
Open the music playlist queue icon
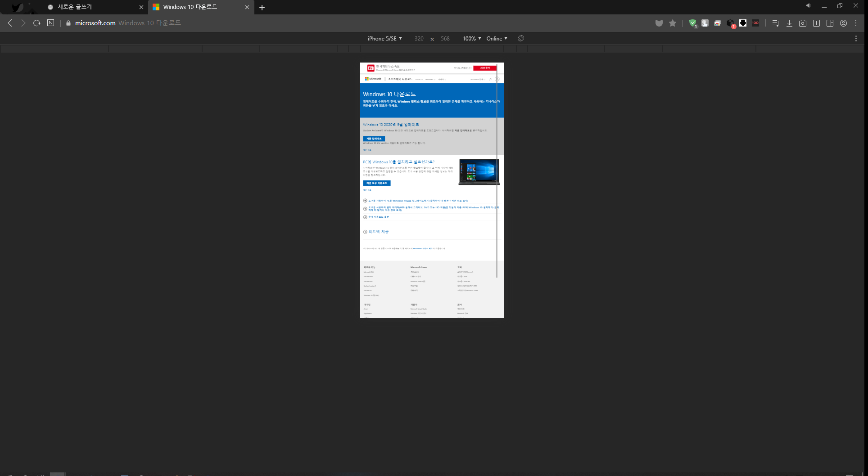tap(776, 23)
